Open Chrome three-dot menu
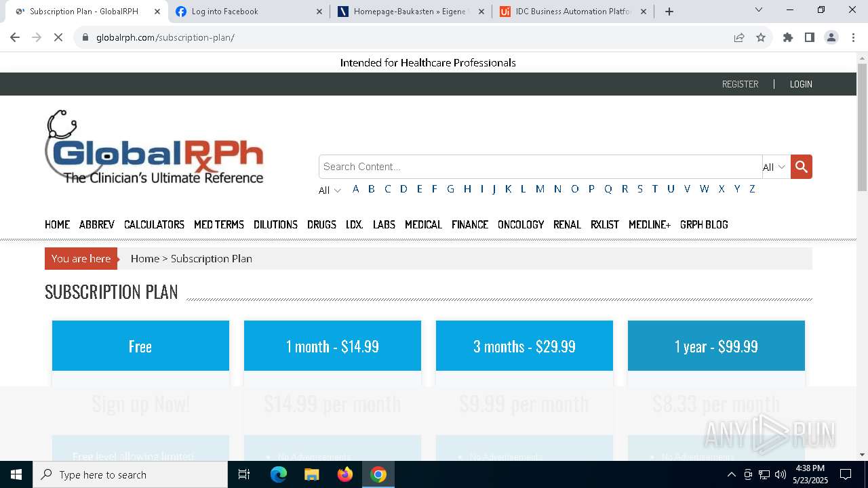 pos(852,37)
